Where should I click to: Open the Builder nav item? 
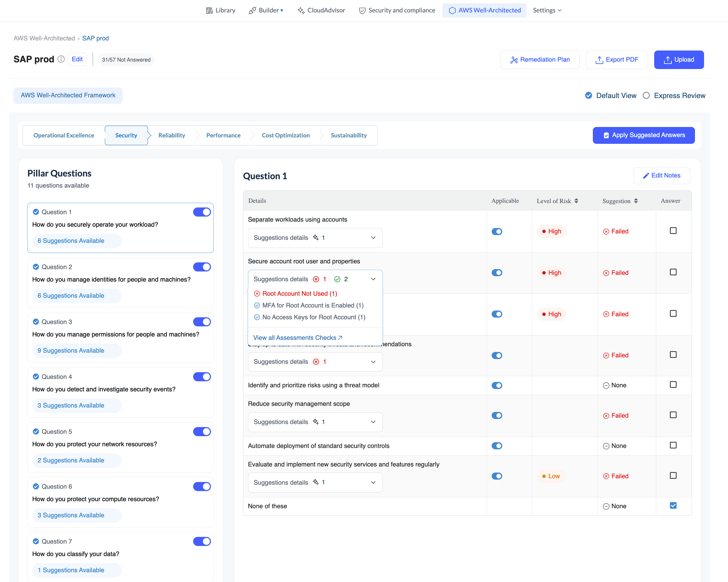[x=266, y=10]
